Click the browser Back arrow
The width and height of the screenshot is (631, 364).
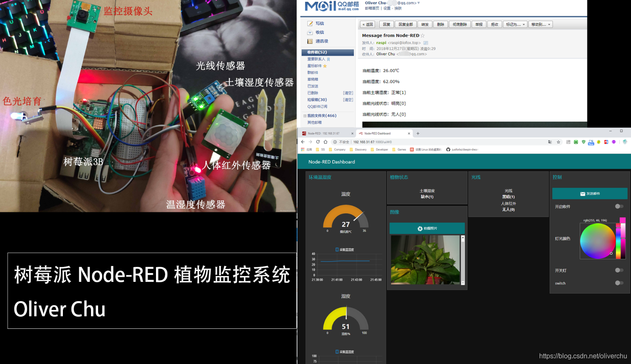[x=303, y=142]
